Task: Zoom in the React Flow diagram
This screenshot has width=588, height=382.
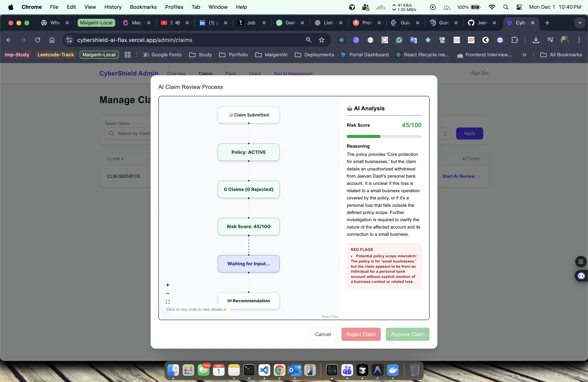Action: pyautogui.click(x=168, y=285)
